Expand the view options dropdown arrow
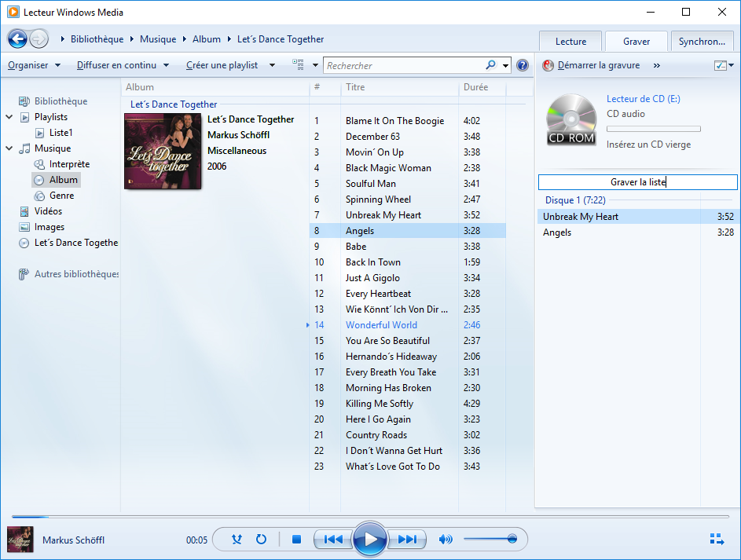This screenshot has height=560, width=741. (x=315, y=65)
